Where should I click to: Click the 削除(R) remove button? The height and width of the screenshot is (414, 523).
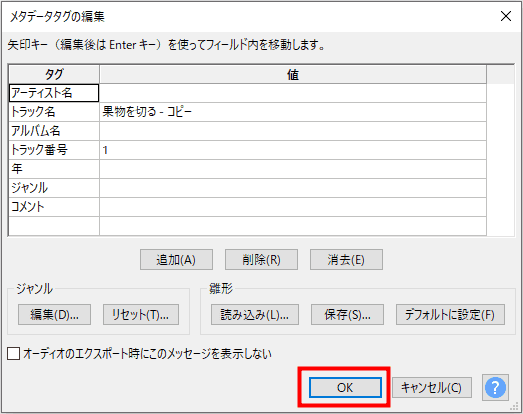click(261, 259)
